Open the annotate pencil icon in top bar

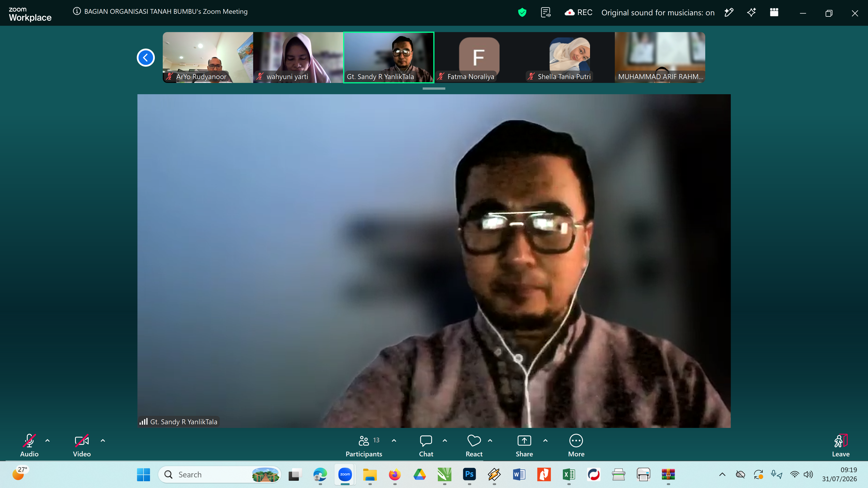pos(729,12)
